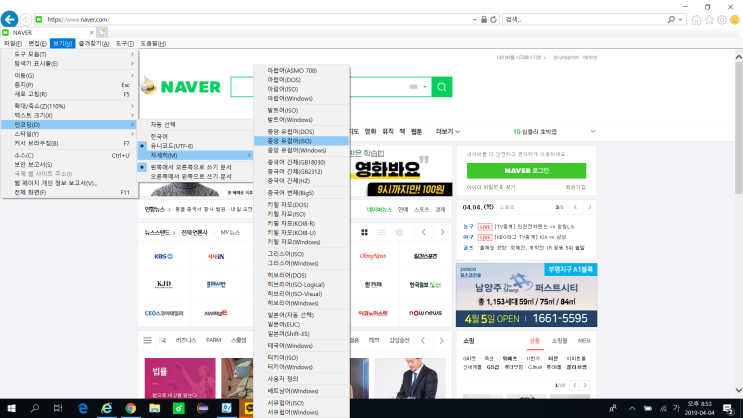Select 유니코드(UTF-8) encoding radio option
The height and width of the screenshot is (418, 743).
point(172,146)
